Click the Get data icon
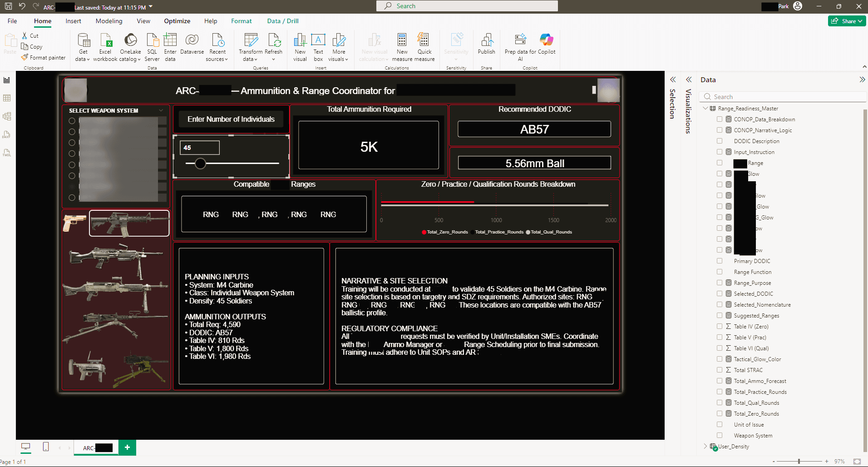 coord(84,41)
